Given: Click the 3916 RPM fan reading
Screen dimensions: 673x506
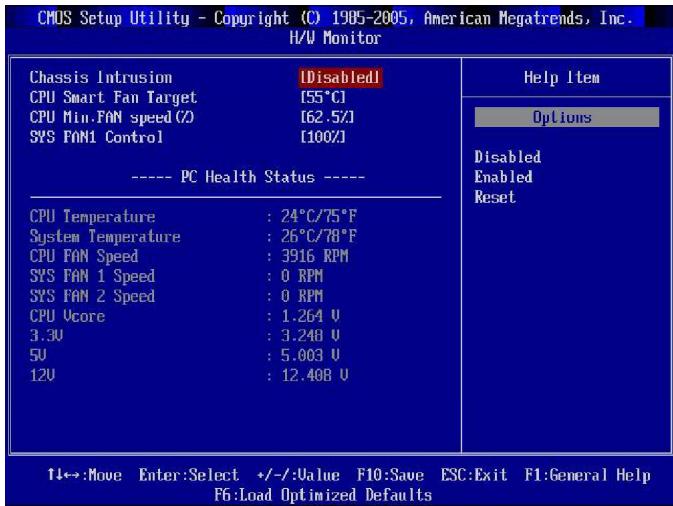Looking at the screenshot, I should 315,256.
